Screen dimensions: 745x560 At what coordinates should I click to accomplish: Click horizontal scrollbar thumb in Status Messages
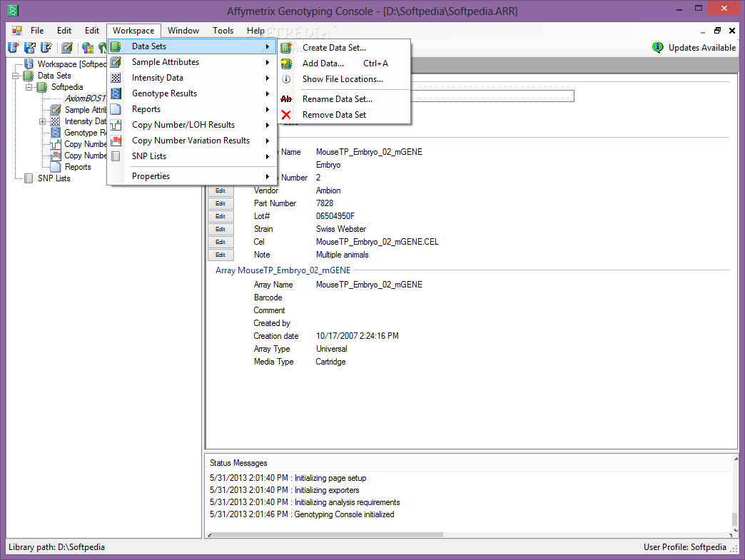328,534
